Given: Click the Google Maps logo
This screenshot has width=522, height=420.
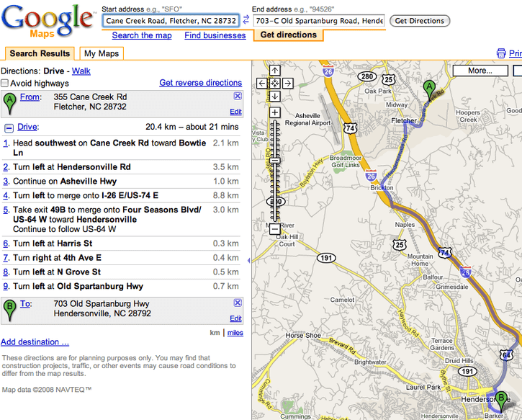Looking at the screenshot, I should pyautogui.click(x=48, y=21).
